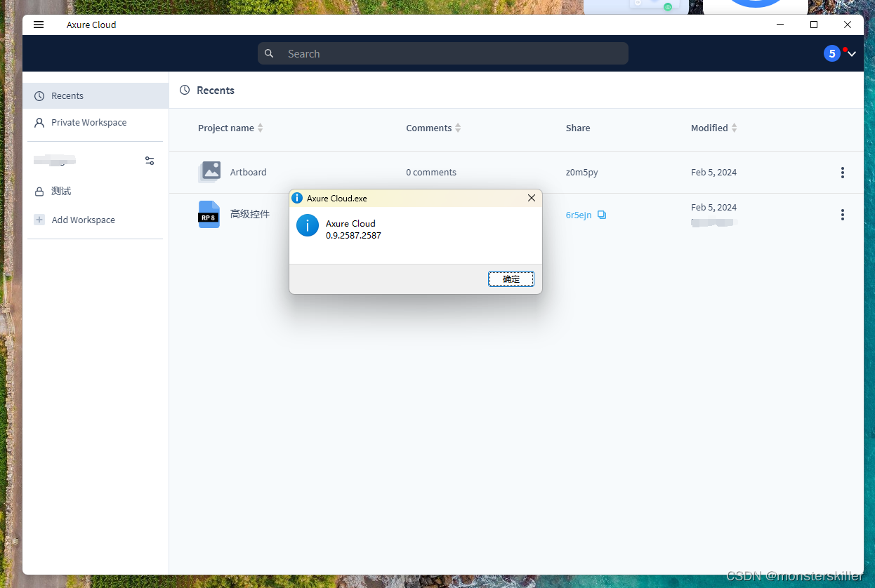Click the Recents clock icon in heading

pos(185,90)
